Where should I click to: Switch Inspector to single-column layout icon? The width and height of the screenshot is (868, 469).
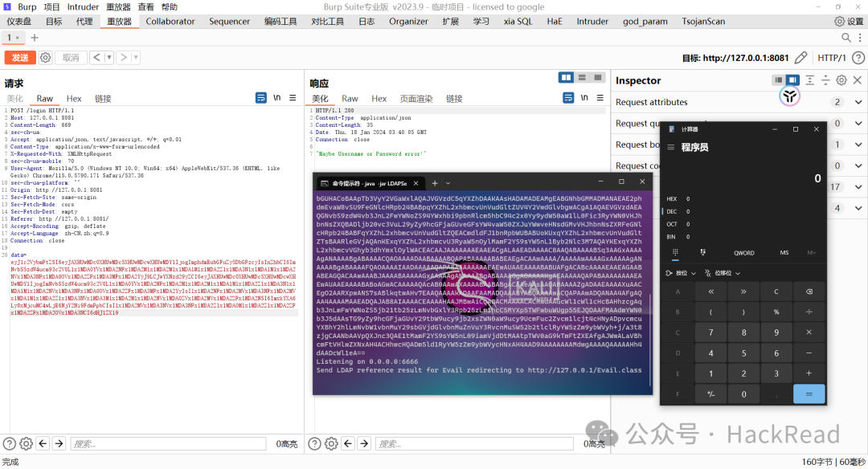(778, 80)
